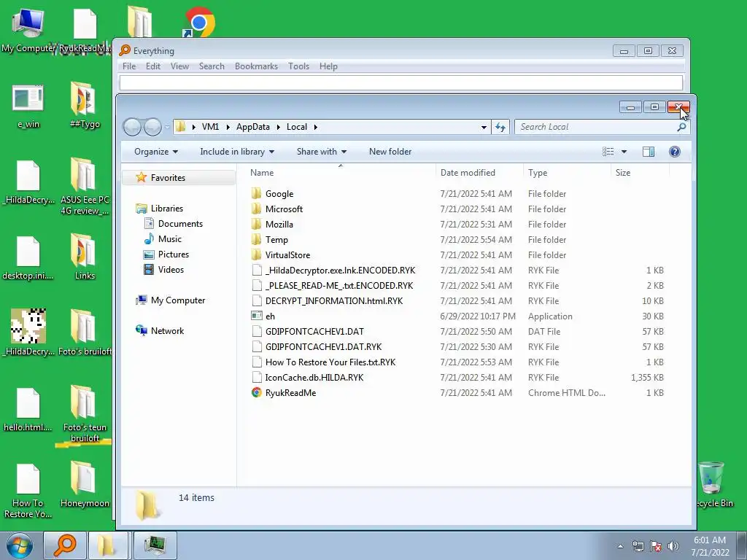747x560 pixels.
Task: Navigate to VM1 in breadcrumb
Action: 210,127
